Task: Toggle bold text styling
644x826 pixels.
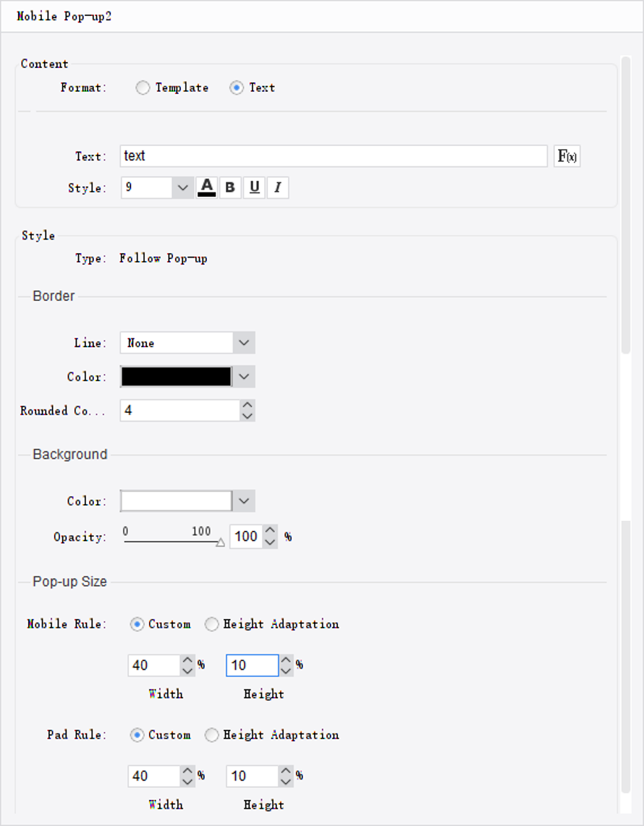Action: click(230, 187)
